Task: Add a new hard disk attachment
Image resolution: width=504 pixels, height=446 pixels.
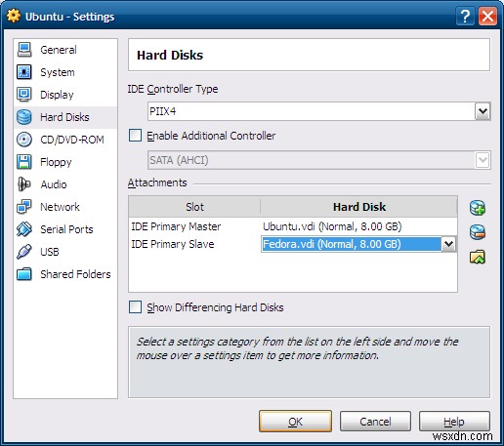Action: coord(478,208)
